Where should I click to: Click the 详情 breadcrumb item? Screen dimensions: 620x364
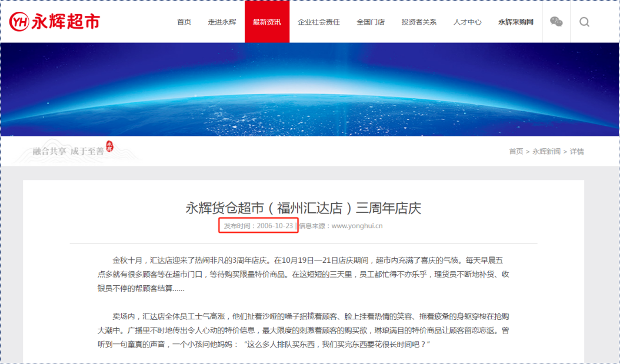coord(577,151)
